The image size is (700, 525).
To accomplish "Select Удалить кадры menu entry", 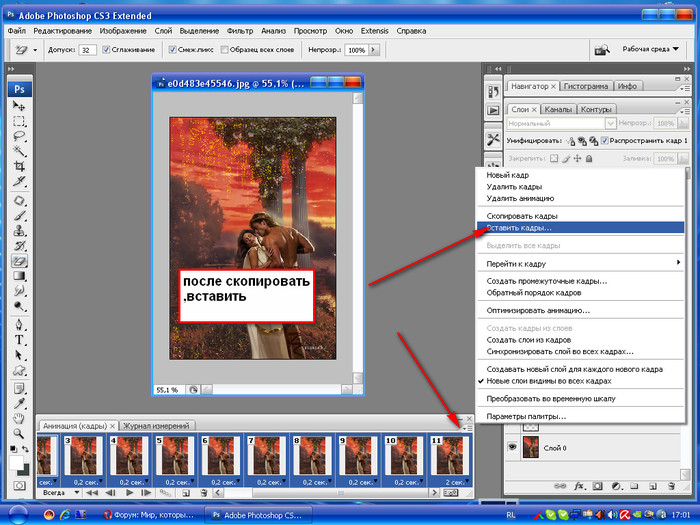I will pyautogui.click(x=580, y=187).
